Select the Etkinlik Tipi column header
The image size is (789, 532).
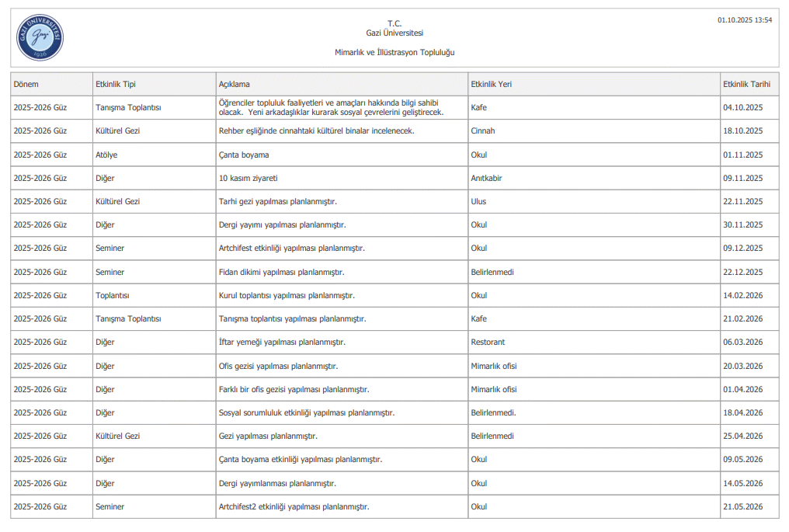pos(115,84)
